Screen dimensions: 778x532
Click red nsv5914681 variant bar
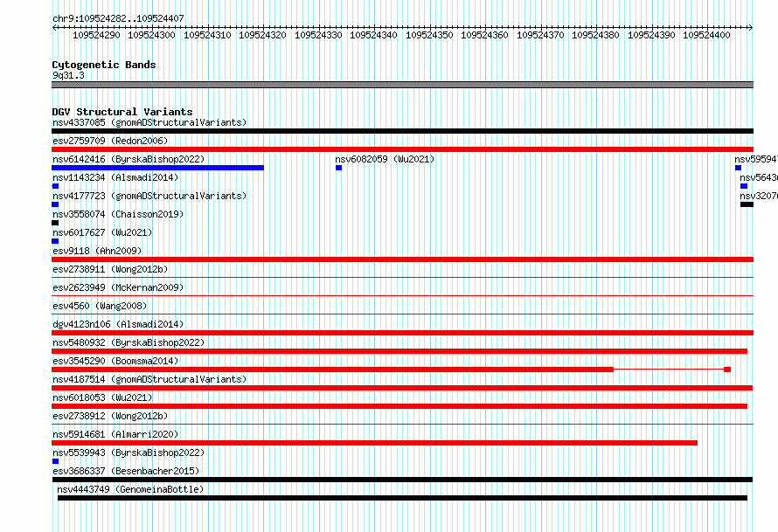(x=375, y=443)
